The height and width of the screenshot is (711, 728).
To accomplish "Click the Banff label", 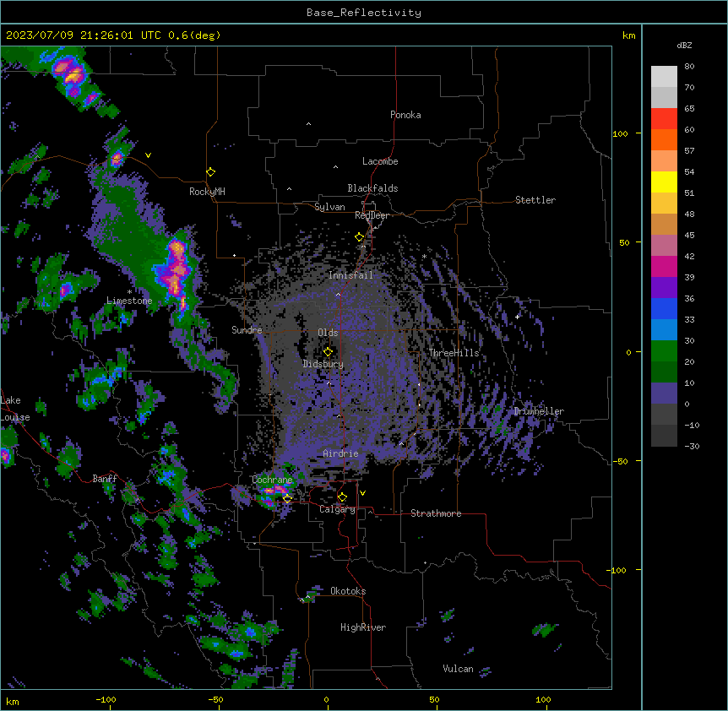I will click(x=105, y=479).
